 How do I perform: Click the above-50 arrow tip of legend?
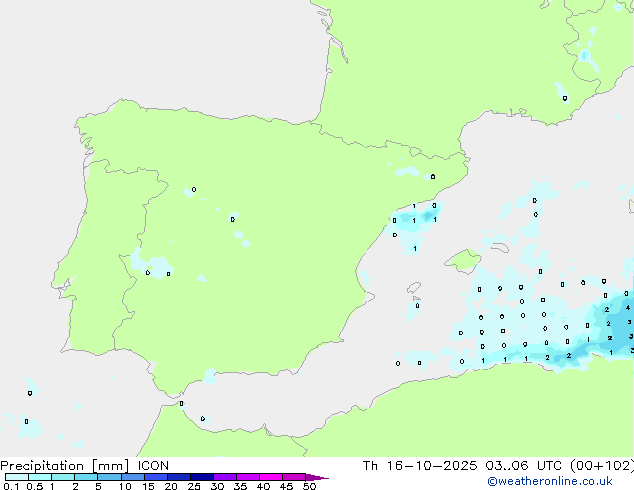pos(317,477)
